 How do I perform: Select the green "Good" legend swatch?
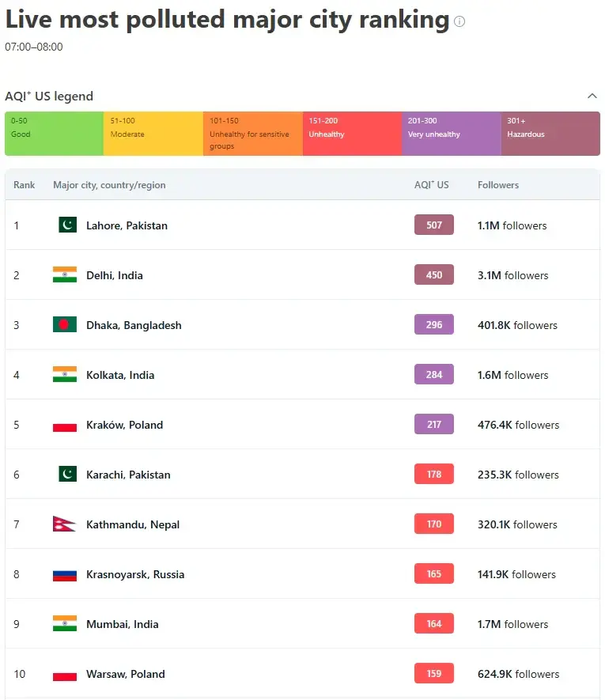pos(53,133)
